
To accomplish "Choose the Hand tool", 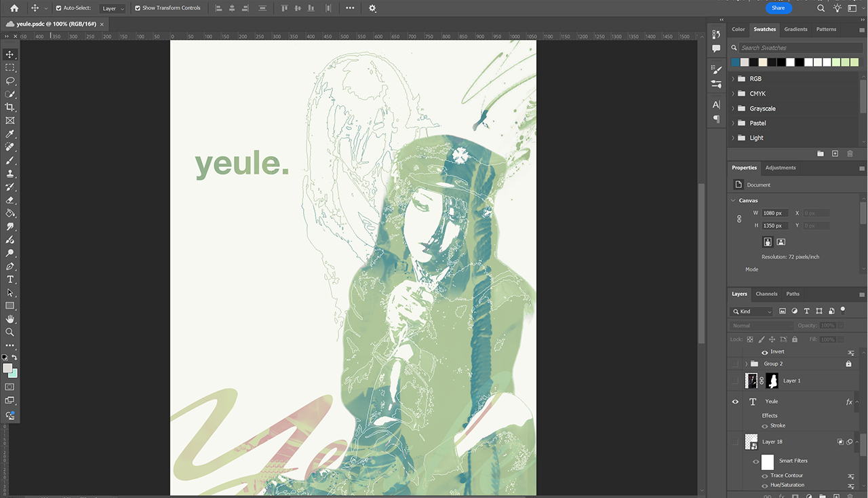I will point(10,319).
